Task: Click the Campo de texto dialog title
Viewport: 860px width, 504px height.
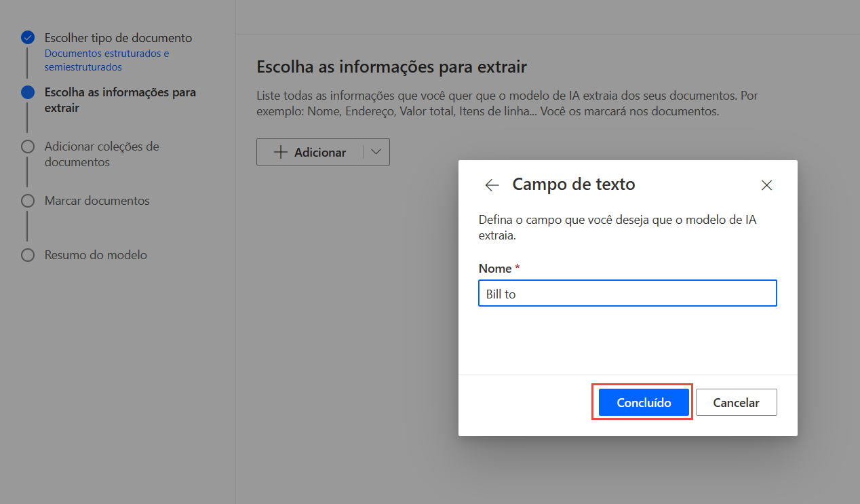Action: (x=574, y=184)
